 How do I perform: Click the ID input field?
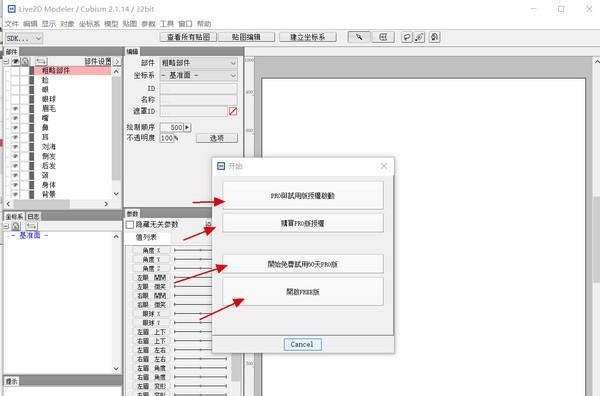click(x=198, y=89)
